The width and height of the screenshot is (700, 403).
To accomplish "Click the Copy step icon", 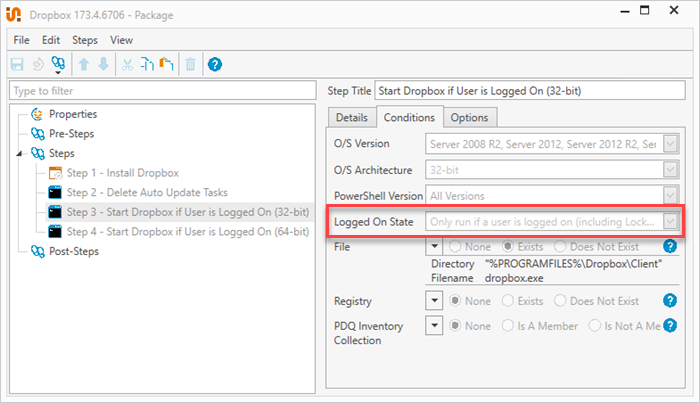I will pyautogui.click(x=147, y=65).
